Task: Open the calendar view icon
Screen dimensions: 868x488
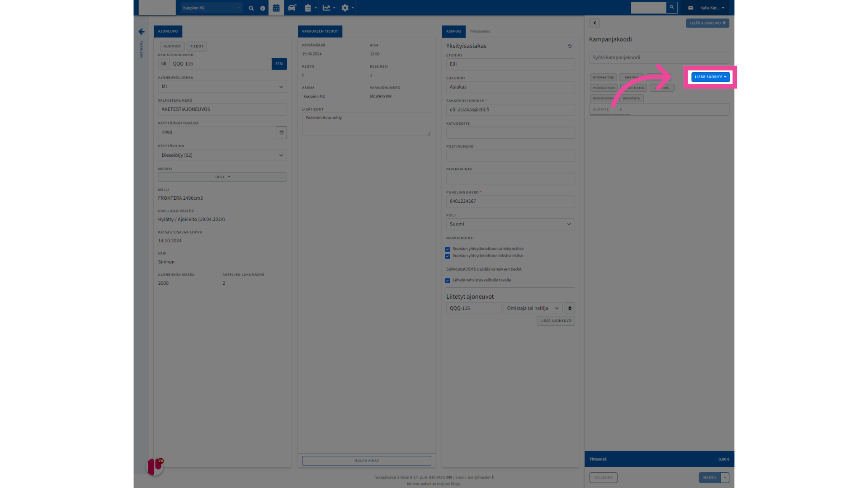Action: pyautogui.click(x=276, y=8)
